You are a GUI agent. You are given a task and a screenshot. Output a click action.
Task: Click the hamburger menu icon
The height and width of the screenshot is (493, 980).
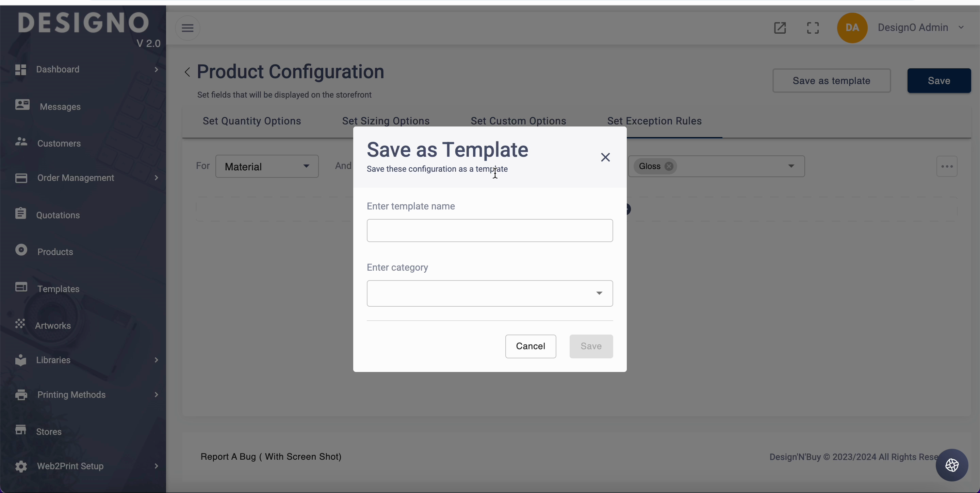[187, 28]
